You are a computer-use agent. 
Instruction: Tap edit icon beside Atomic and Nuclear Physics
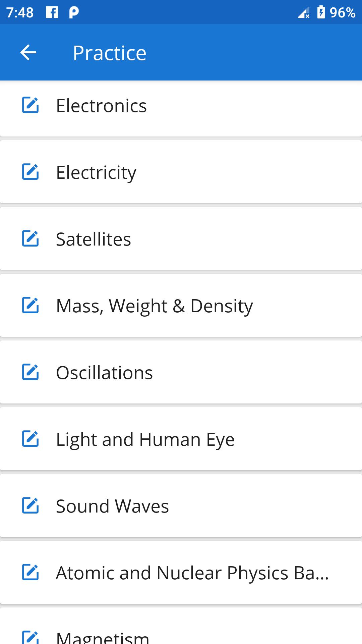pos(31,573)
